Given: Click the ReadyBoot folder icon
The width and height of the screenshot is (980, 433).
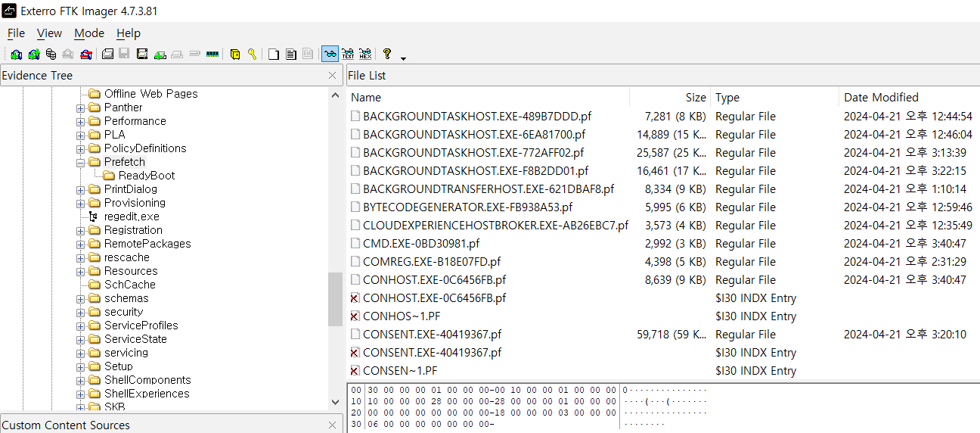Looking at the screenshot, I should tap(109, 176).
